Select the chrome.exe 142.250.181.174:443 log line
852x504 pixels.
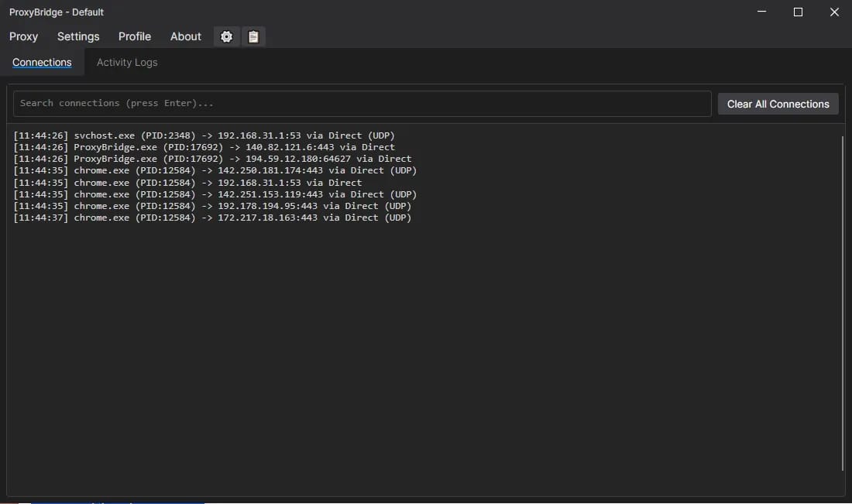click(x=215, y=170)
